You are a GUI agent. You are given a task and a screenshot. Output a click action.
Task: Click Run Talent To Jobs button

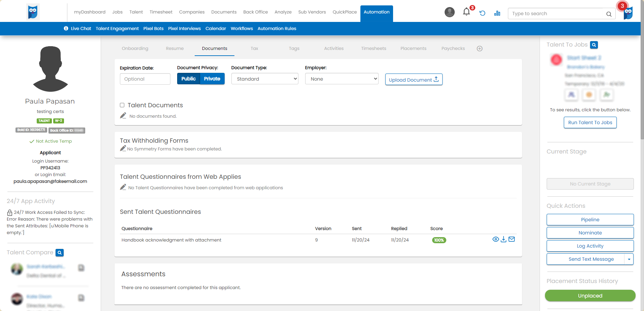(590, 122)
